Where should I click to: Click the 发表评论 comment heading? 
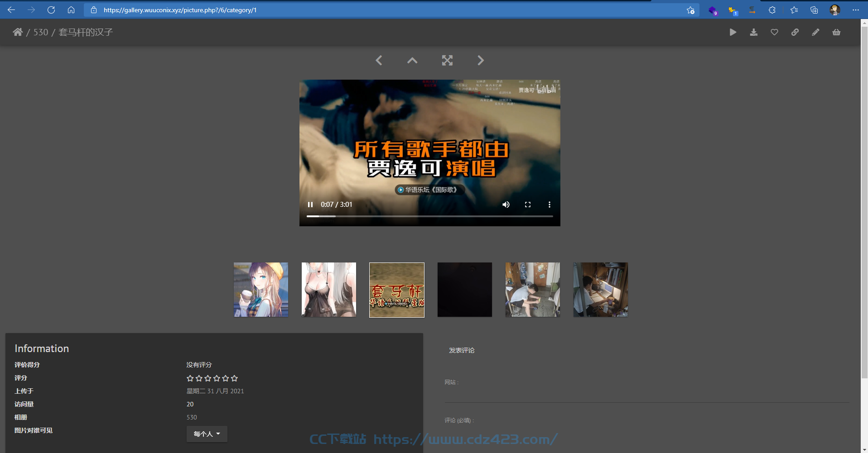(462, 350)
